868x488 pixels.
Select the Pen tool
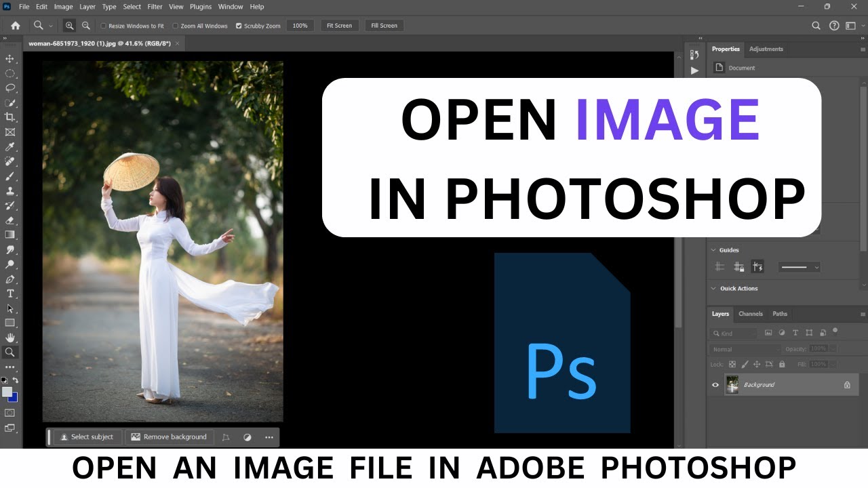[x=10, y=279]
